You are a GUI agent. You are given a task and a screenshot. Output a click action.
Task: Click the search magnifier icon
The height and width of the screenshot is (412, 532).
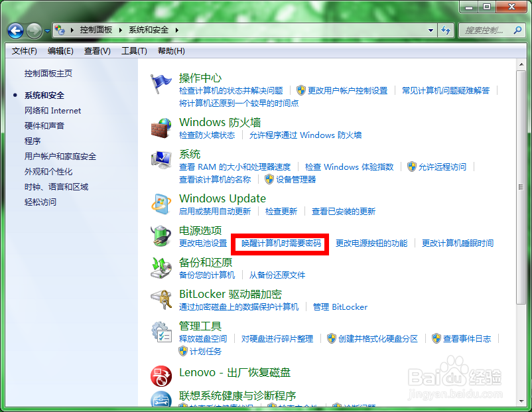517,31
